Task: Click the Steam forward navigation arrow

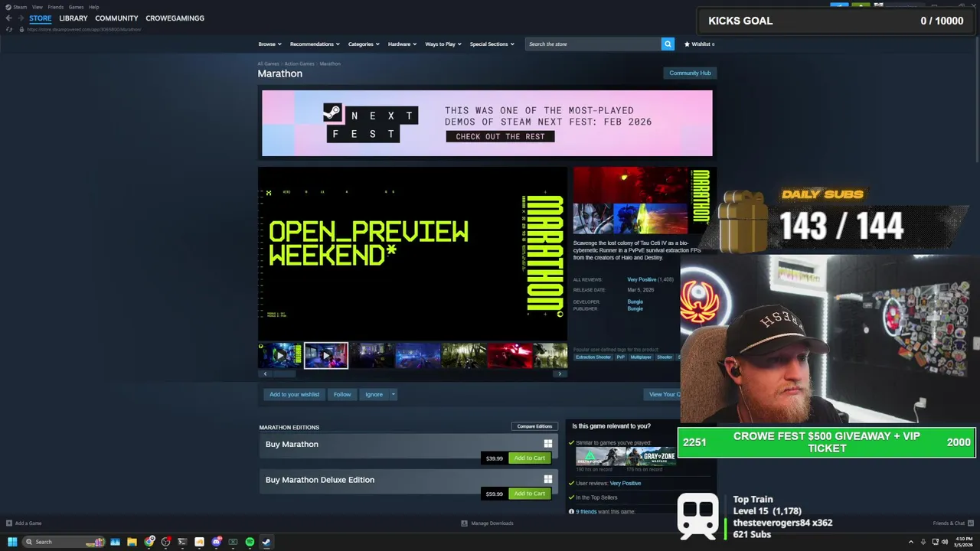Action: [20, 18]
